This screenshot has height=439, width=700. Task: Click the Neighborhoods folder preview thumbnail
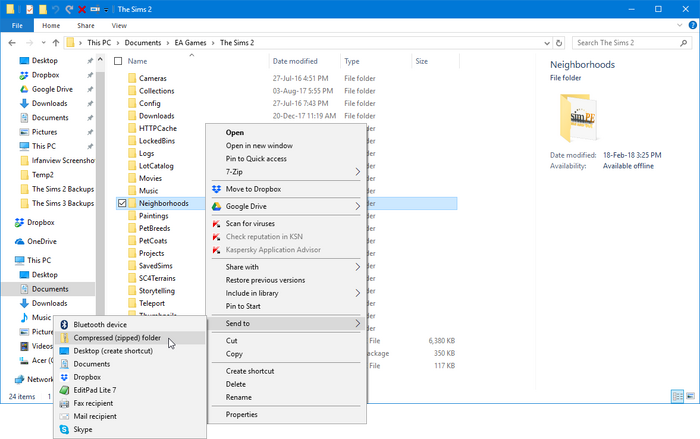click(x=578, y=117)
